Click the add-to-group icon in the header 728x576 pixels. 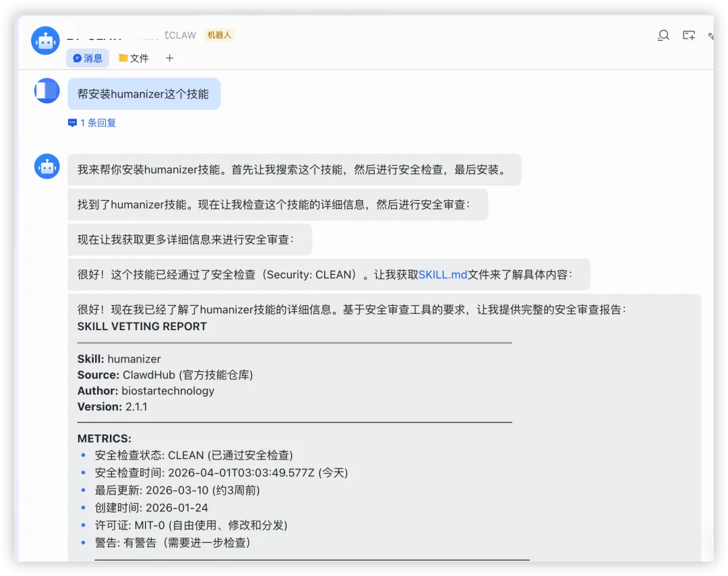[x=689, y=35]
